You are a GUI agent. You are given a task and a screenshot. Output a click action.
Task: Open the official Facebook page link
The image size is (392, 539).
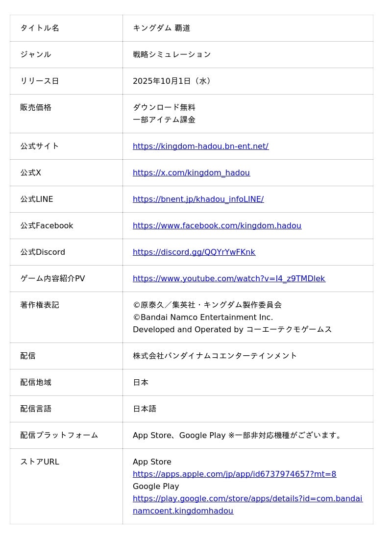point(217,225)
